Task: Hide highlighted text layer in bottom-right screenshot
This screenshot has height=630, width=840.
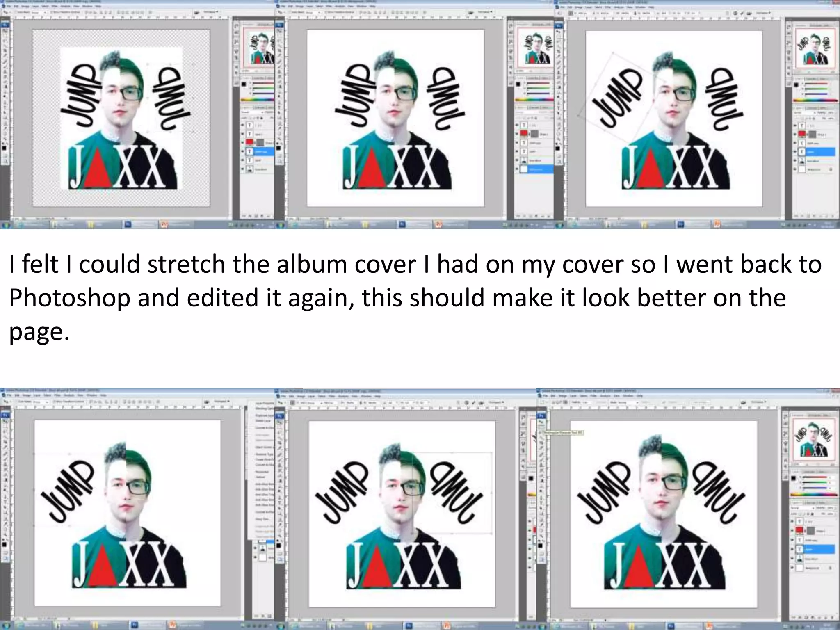Action: (792, 549)
